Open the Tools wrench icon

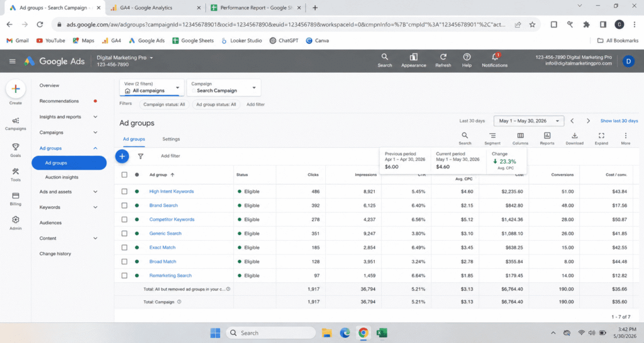click(x=16, y=171)
